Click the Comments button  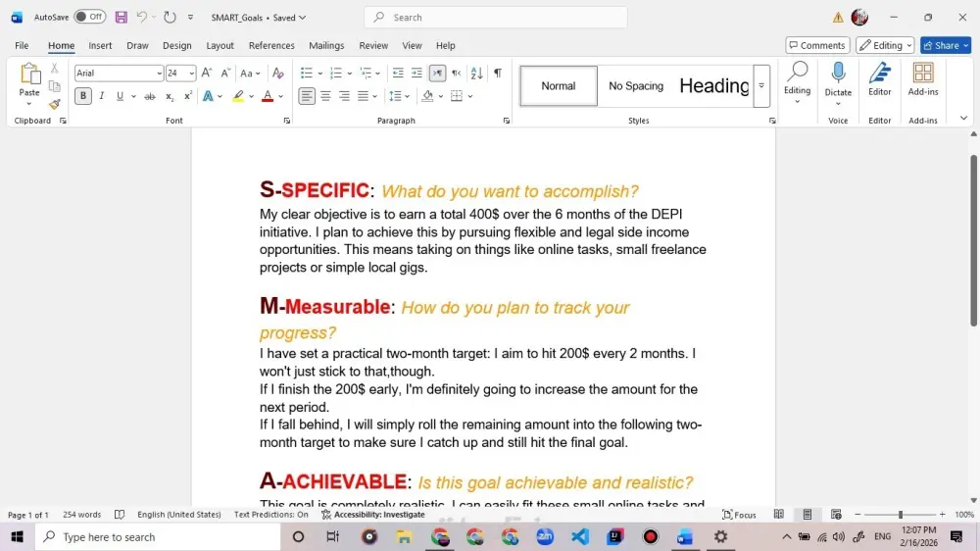(x=817, y=45)
